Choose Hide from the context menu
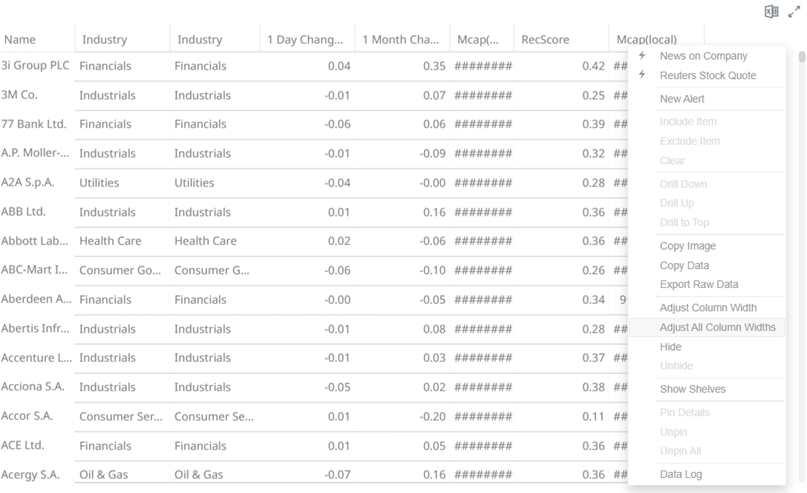Viewport: 807px width, 493px height. [670, 347]
